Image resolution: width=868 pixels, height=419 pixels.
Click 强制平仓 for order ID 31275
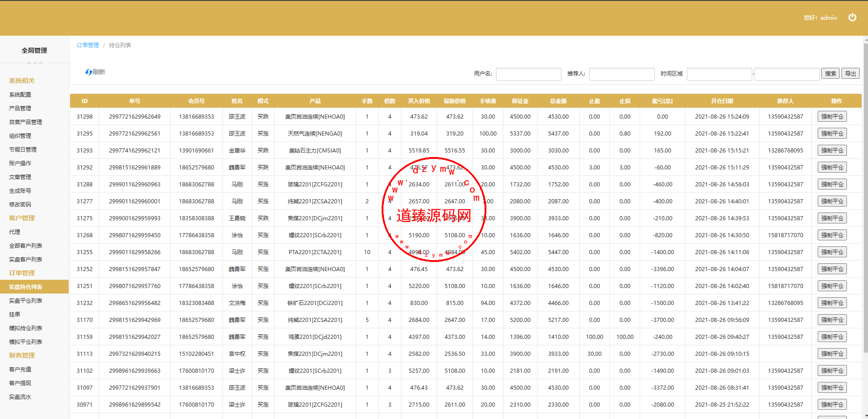(832, 218)
